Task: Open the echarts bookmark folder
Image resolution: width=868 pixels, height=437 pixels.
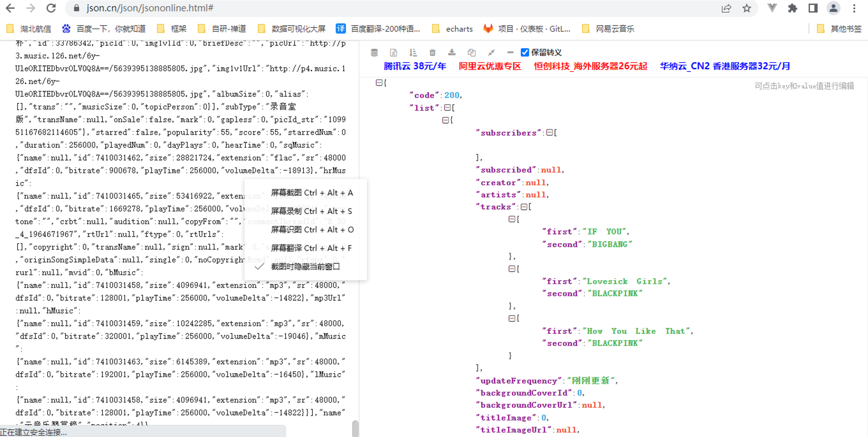Action: 452,29
